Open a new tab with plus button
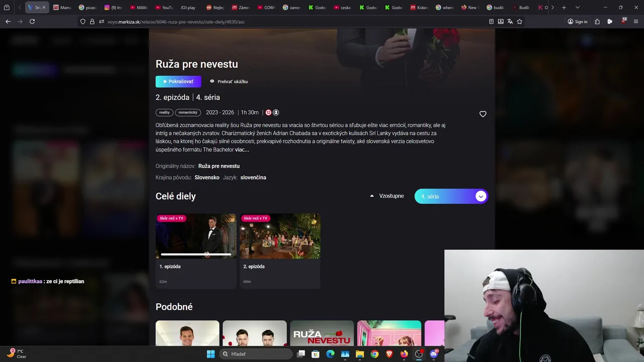The width and height of the screenshot is (644, 362). coord(564,8)
